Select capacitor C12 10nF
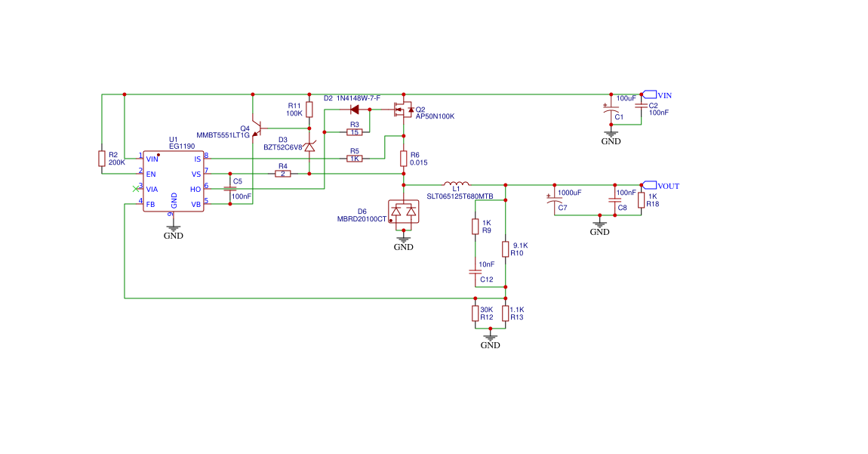Screen dimensions: 868x454 (x=475, y=271)
